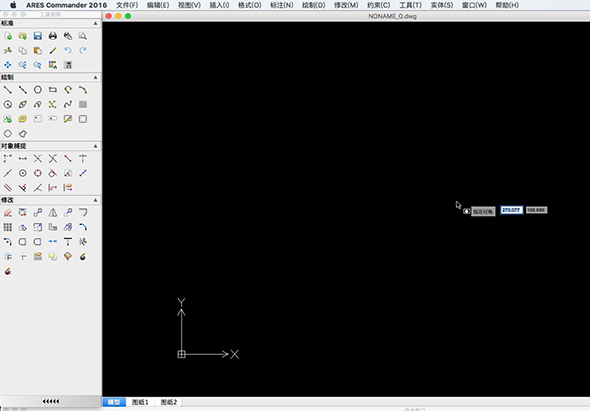Open the 实体(S) Solids menu
Screen dimensions: 590x411
442,5
